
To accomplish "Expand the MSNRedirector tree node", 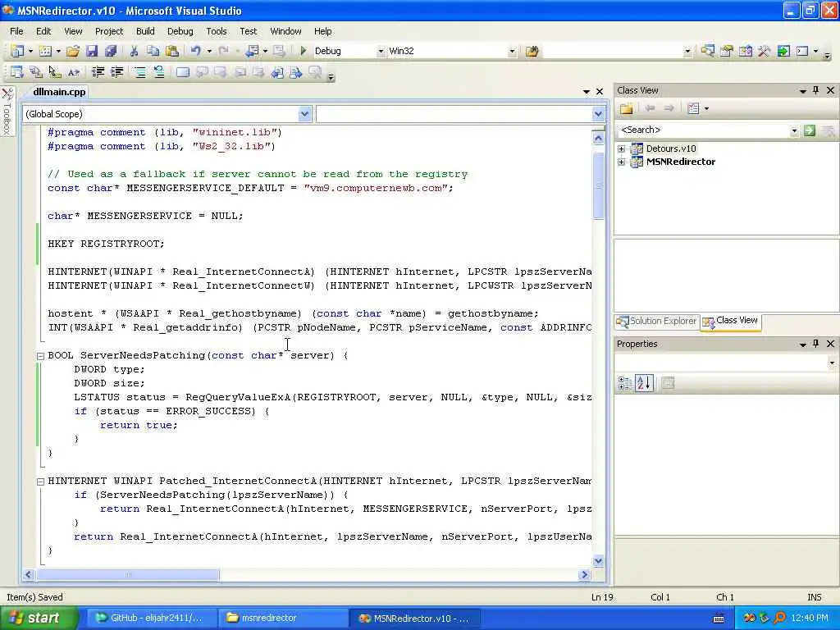I will 622,162.
